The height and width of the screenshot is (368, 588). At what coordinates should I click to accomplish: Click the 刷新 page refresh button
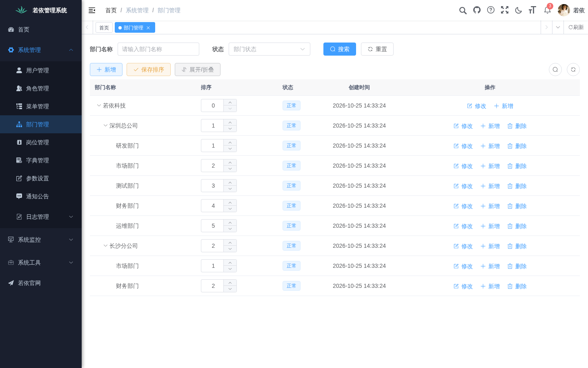pos(576,27)
